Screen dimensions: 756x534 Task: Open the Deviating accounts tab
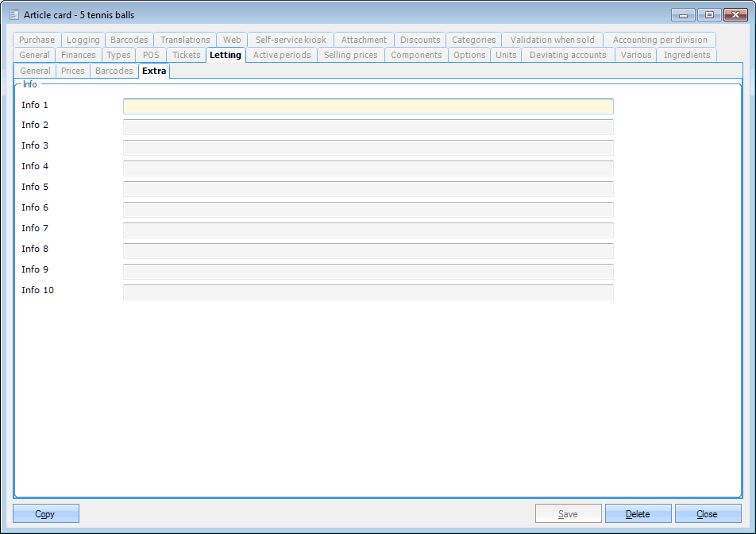tap(567, 55)
